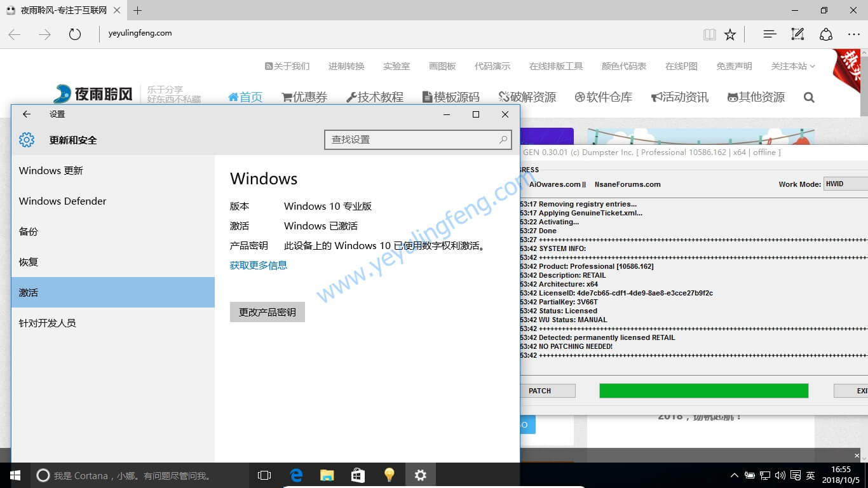Open the 其他资源 nav item
This screenshot has width=868, height=488.
pos(756,97)
